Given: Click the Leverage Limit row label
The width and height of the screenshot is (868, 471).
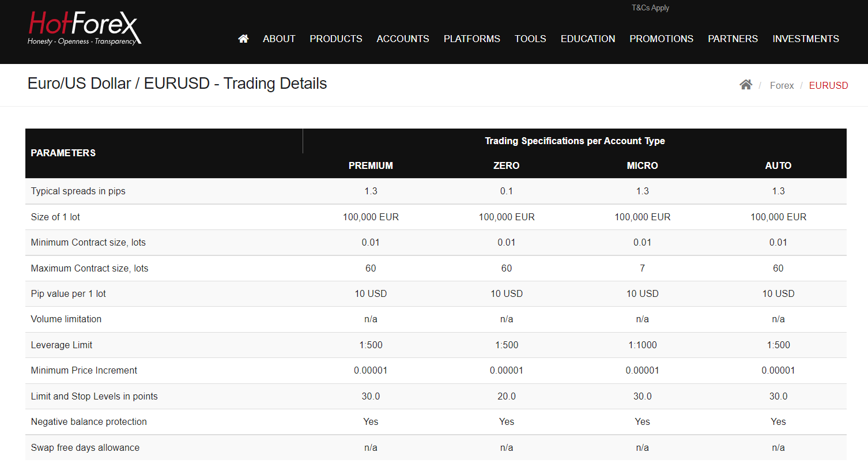Looking at the screenshot, I should point(62,345).
